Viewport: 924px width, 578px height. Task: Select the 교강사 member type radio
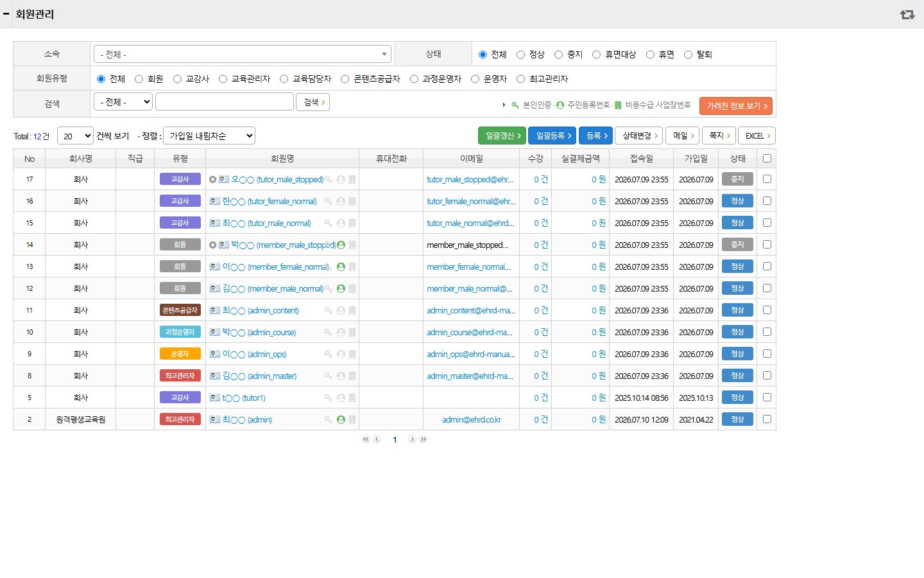[177, 79]
